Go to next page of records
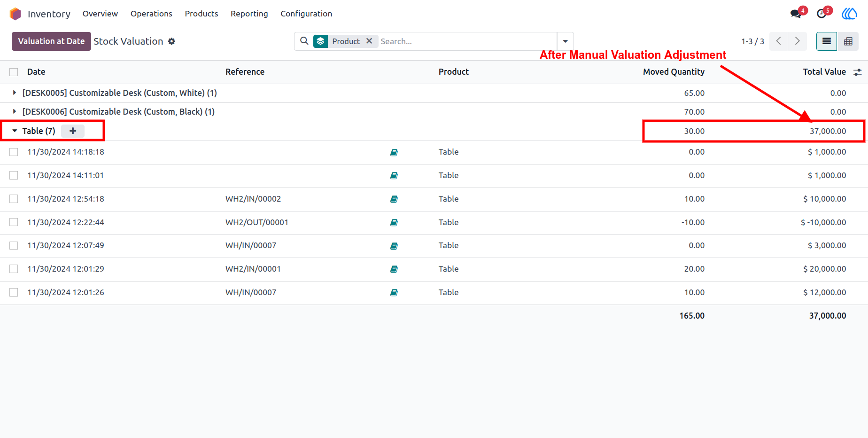This screenshot has width=868, height=438. tap(798, 41)
